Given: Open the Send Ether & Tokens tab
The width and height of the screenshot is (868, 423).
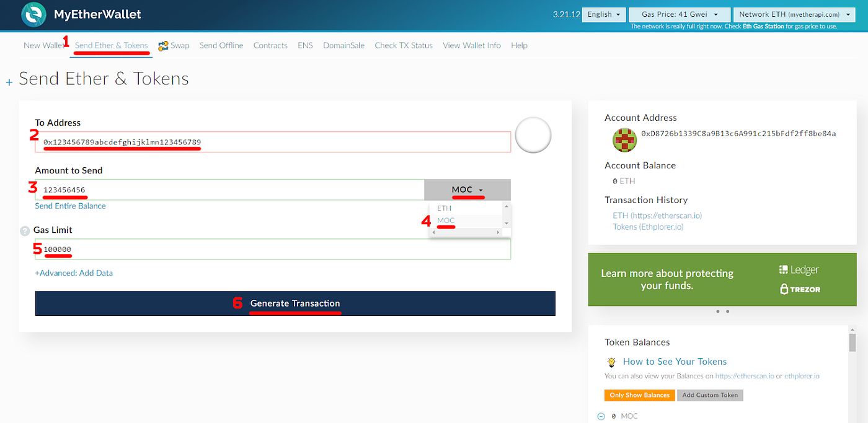Looking at the screenshot, I should 112,45.
